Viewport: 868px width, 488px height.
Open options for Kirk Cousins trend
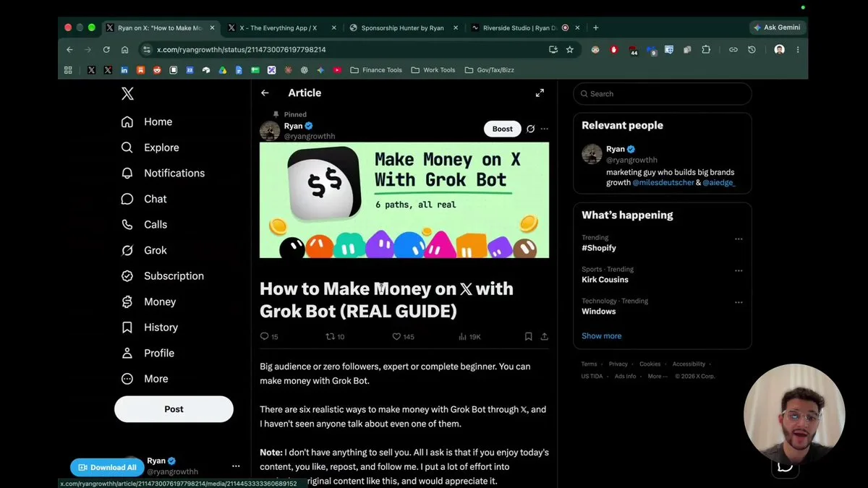click(x=739, y=270)
